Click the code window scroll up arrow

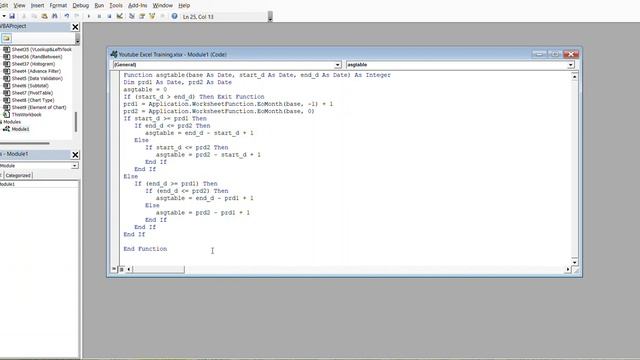(574, 77)
